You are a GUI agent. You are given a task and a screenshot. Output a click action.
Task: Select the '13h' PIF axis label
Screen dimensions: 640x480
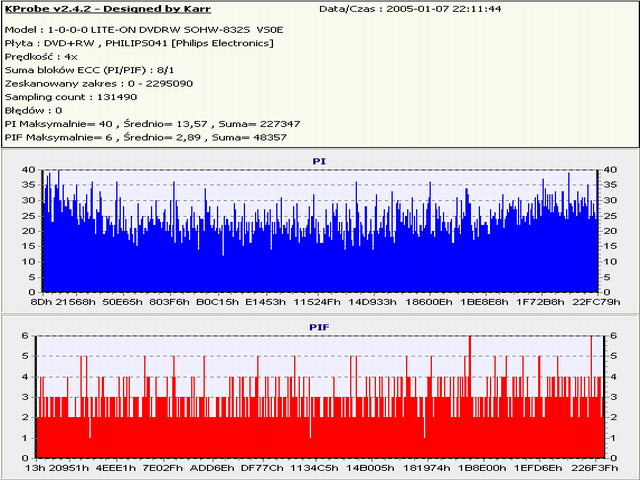(35, 468)
